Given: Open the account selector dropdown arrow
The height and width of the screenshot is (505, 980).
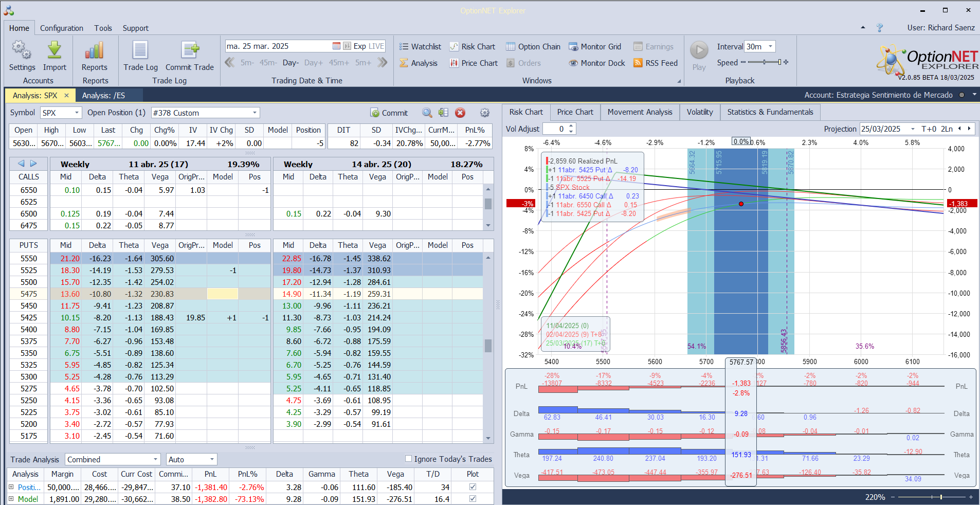Looking at the screenshot, I should 974,95.
